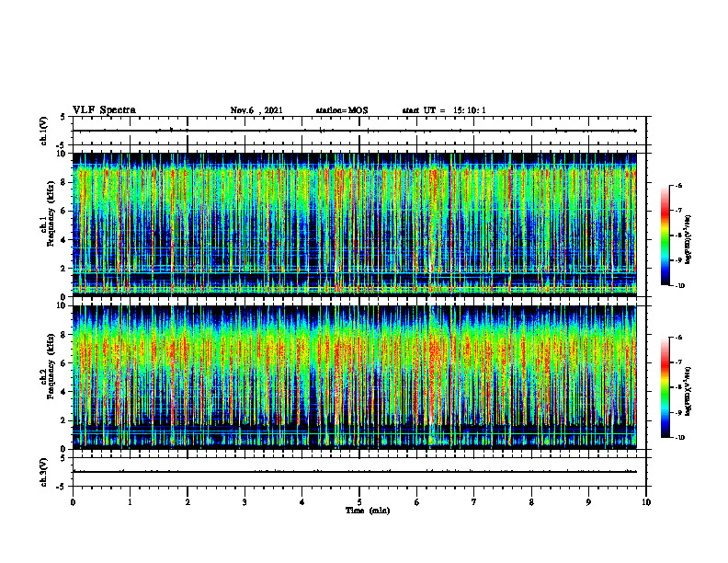Click the "-6" label on the ch.2 colorbar
Viewport: 728px width, 563px height.
[x=678, y=338]
